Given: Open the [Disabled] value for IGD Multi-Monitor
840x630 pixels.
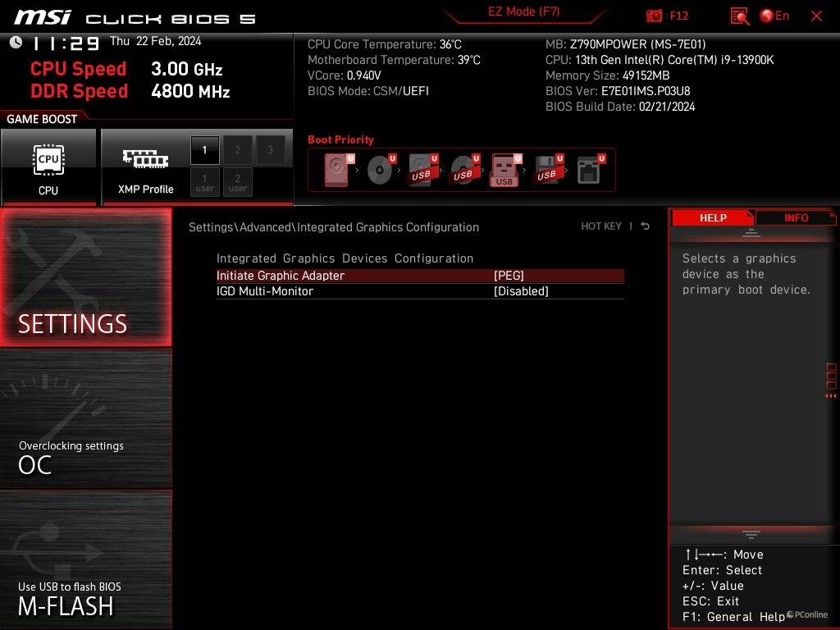Looking at the screenshot, I should coord(521,291).
